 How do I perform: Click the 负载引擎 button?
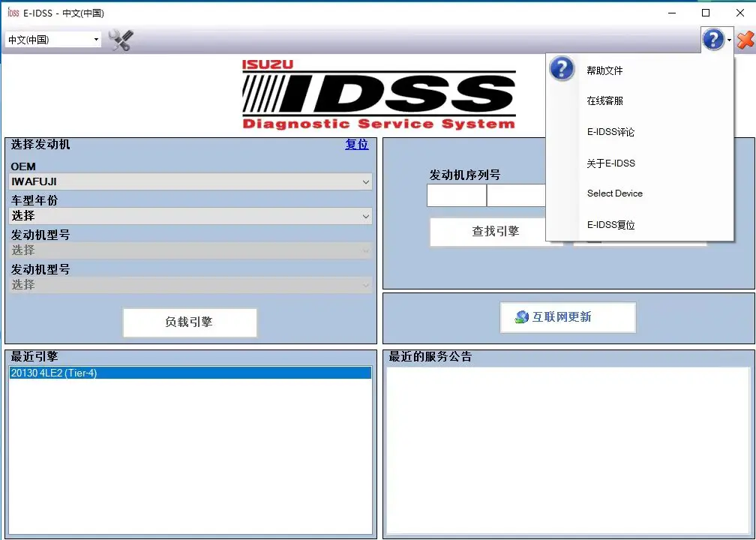point(190,322)
